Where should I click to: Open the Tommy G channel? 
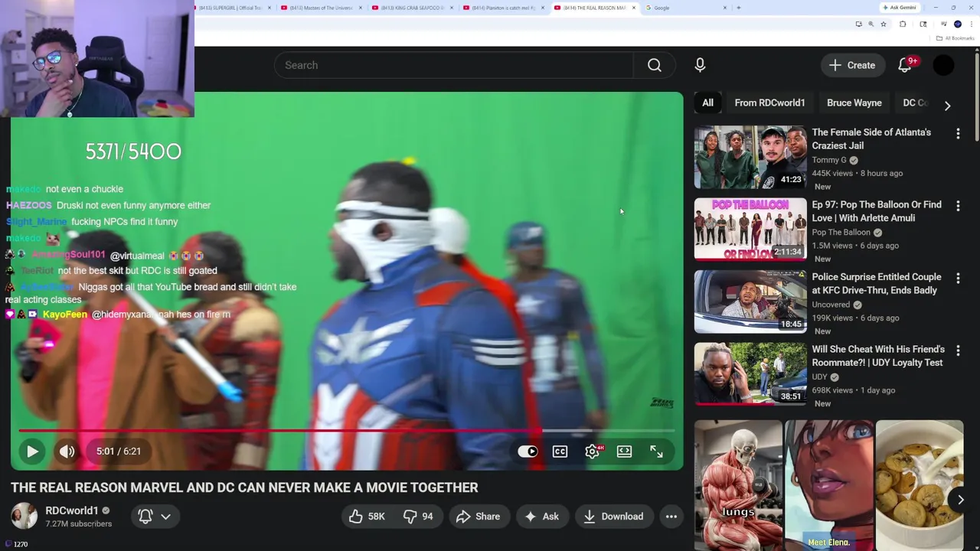pyautogui.click(x=829, y=160)
